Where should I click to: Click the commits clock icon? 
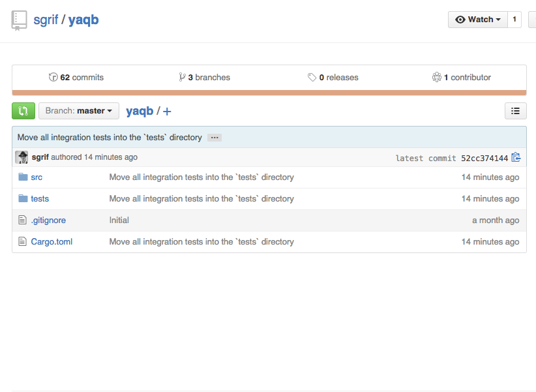(53, 78)
